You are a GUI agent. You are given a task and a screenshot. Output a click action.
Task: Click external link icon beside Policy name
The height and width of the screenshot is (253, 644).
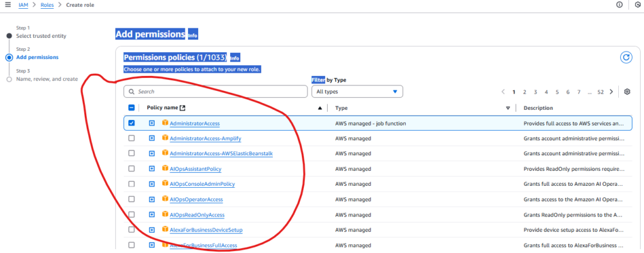[x=183, y=108]
